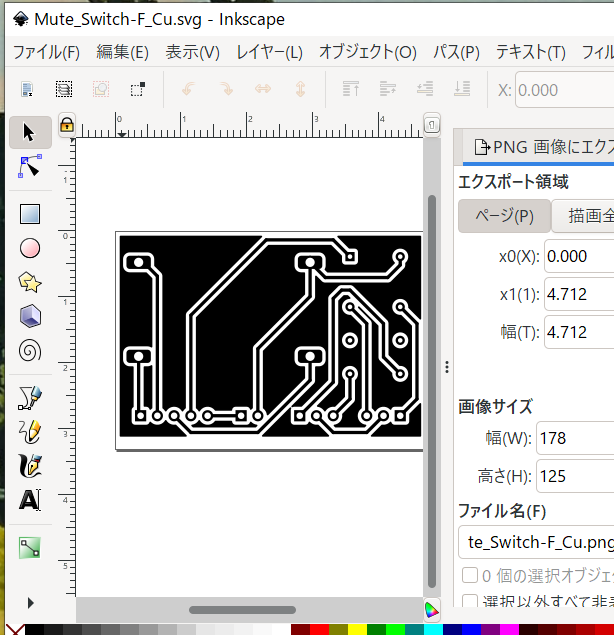Open the パス(P) menu
The width and height of the screenshot is (614, 635).
pyautogui.click(x=456, y=52)
